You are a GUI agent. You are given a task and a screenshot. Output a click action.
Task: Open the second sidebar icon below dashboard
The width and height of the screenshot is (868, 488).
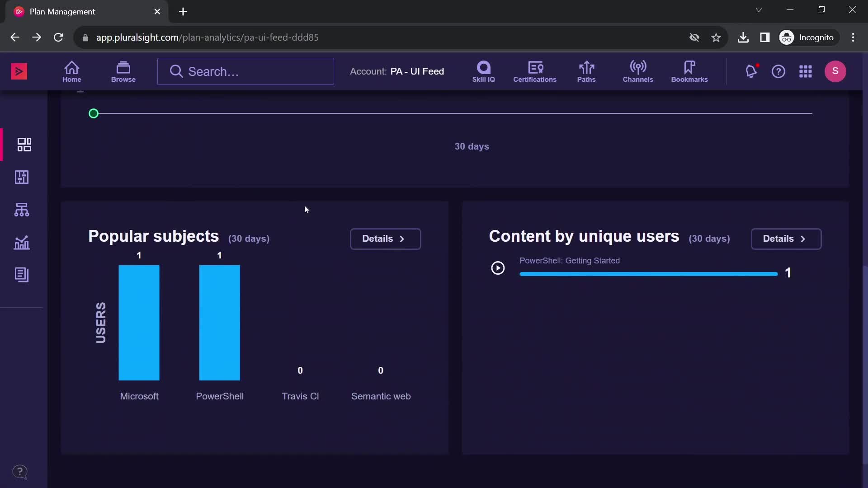[x=22, y=177]
